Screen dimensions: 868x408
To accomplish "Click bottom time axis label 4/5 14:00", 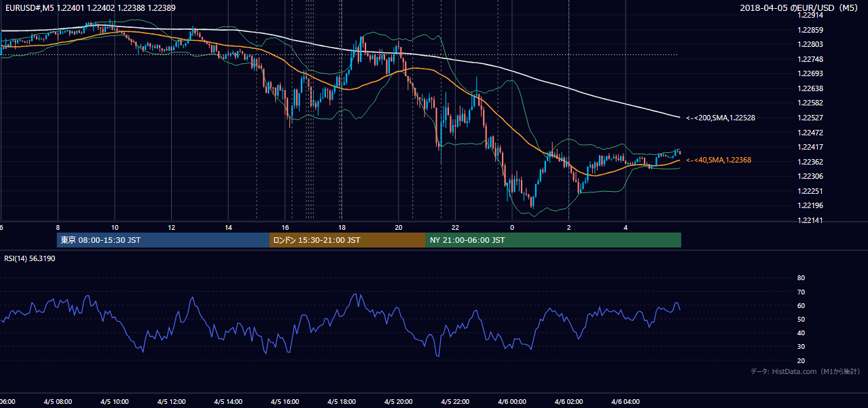I will pos(228,402).
